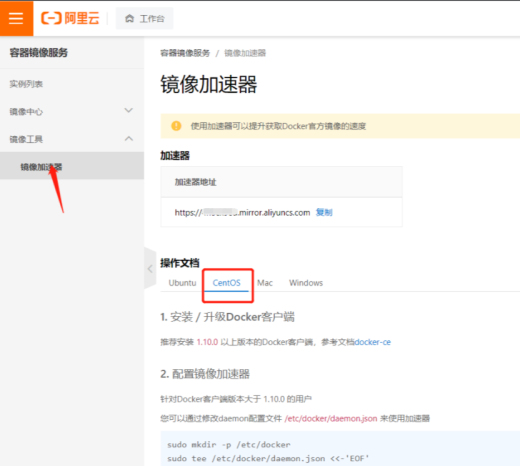Click the 容器镜像服务 breadcrumb link
This screenshot has width=520, height=466.
185,53
